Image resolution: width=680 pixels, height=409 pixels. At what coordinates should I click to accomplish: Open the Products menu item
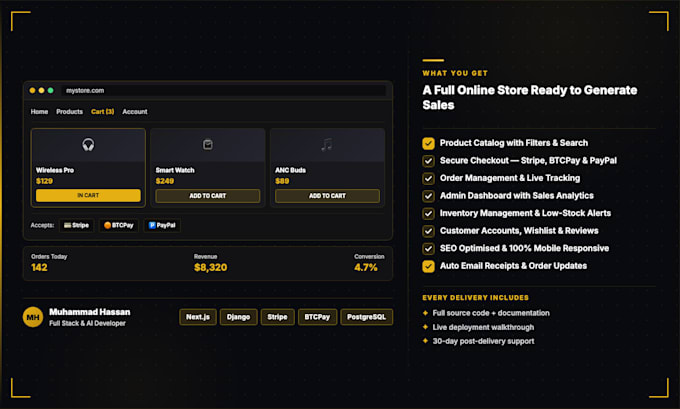pyautogui.click(x=69, y=111)
